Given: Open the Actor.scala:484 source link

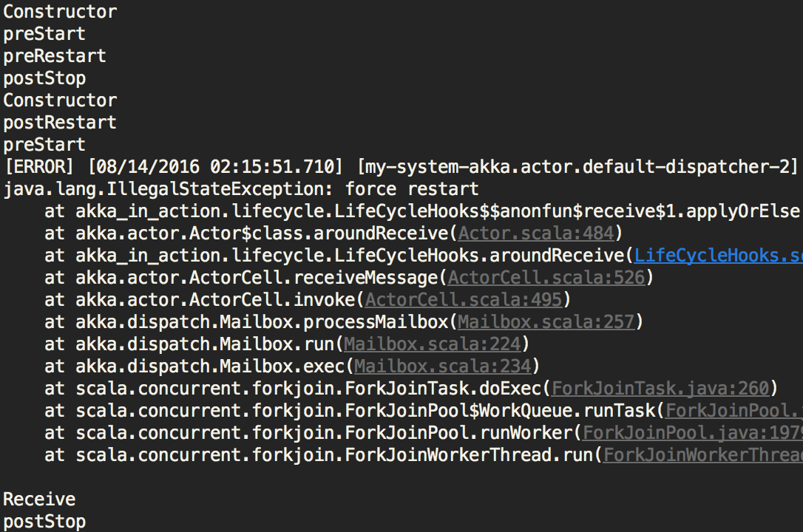Looking at the screenshot, I should pos(536,233).
